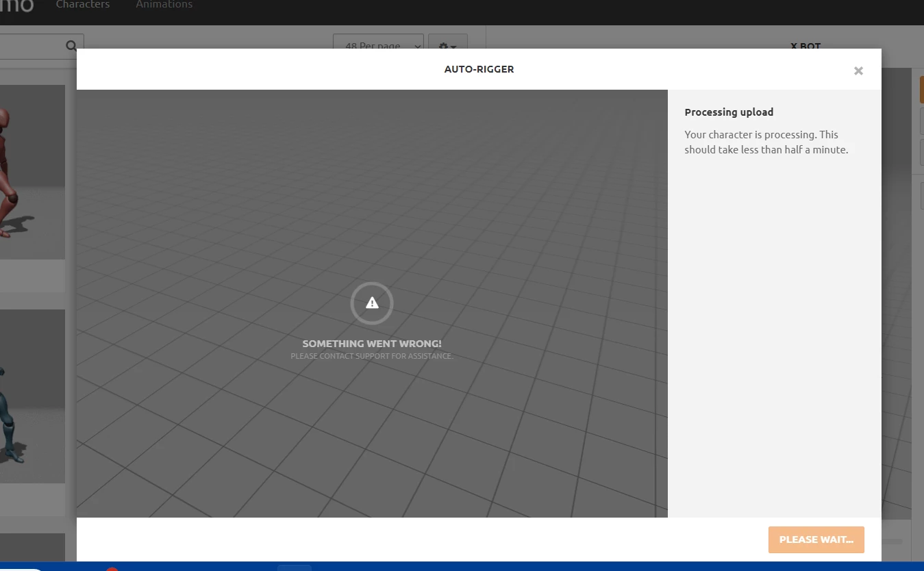The height and width of the screenshot is (571, 924).
Task: Click the Processing upload heading
Action: pos(729,112)
